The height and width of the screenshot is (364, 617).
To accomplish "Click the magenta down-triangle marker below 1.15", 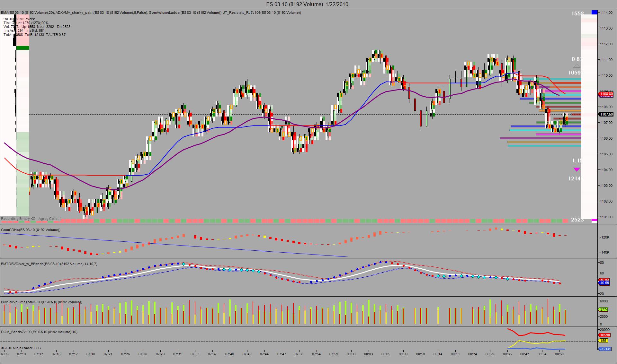I will tap(577, 169).
